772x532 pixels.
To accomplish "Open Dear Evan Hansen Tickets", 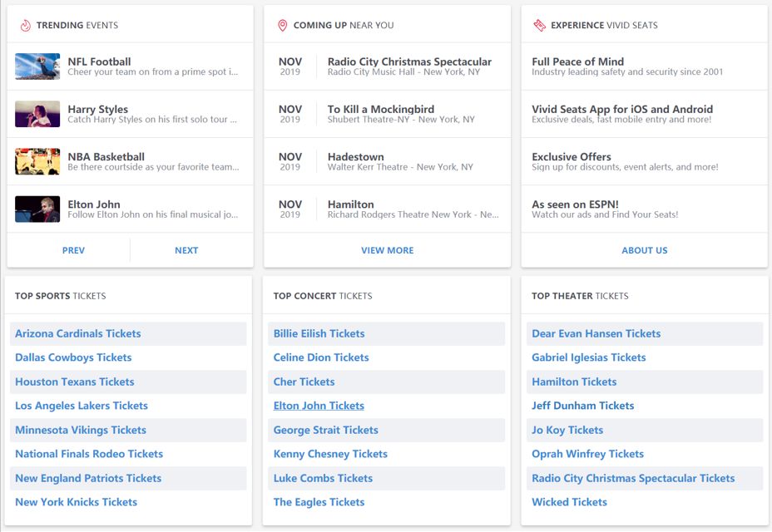I will point(596,334).
